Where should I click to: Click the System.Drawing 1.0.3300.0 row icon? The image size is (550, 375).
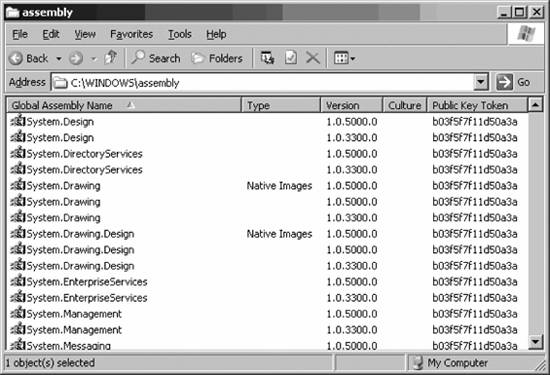click(18, 217)
